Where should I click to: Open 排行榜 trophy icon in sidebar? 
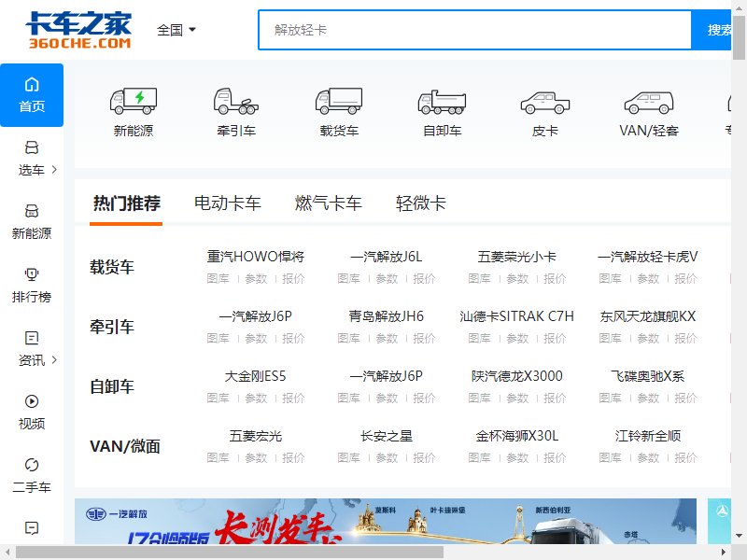[x=32, y=274]
